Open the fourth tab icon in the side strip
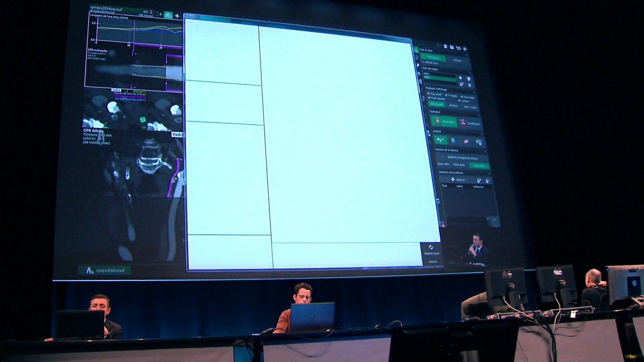 [419, 73]
